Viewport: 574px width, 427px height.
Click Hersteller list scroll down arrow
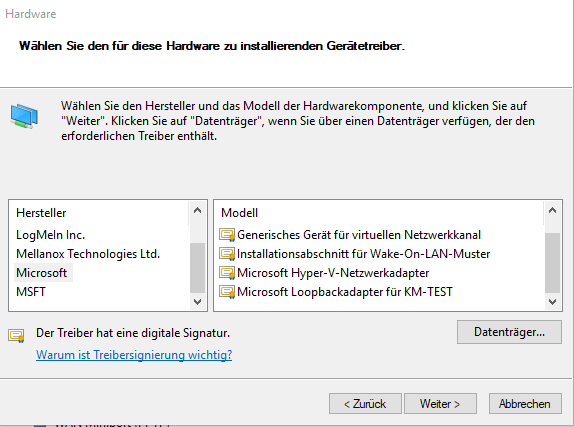coord(197,302)
